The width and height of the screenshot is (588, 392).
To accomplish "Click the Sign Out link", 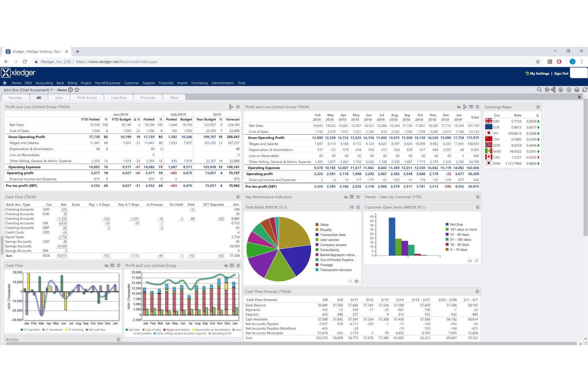I will tap(561, 73).
